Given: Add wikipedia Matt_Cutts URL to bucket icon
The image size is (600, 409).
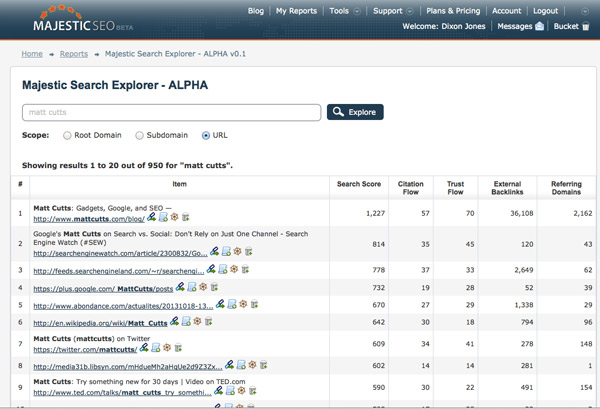Looking at the screenshot, I should [x=209, y=321].
